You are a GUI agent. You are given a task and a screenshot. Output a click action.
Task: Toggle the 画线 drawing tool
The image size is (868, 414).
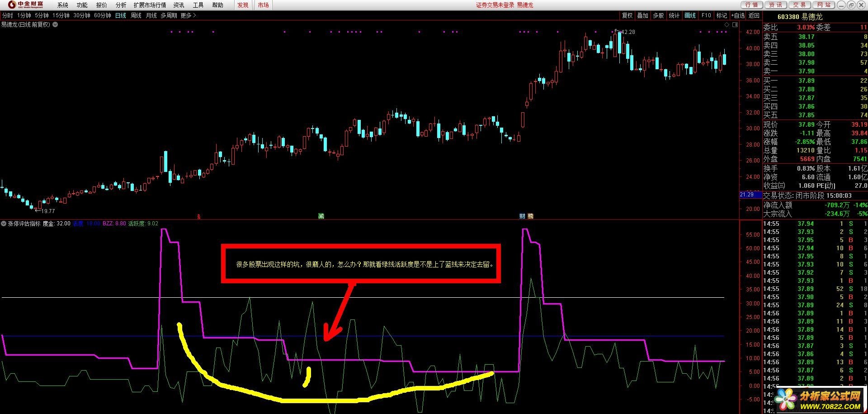690,15
